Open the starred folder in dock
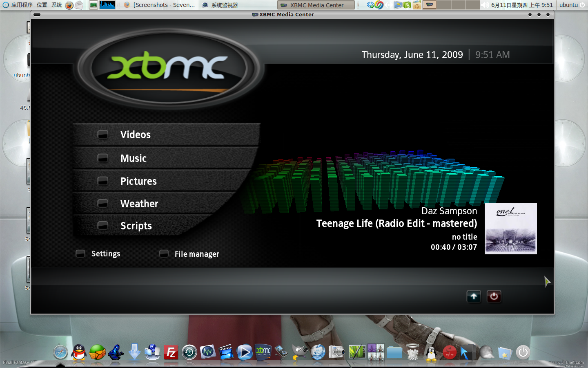 pyautogui.click(x=505, y=353)
